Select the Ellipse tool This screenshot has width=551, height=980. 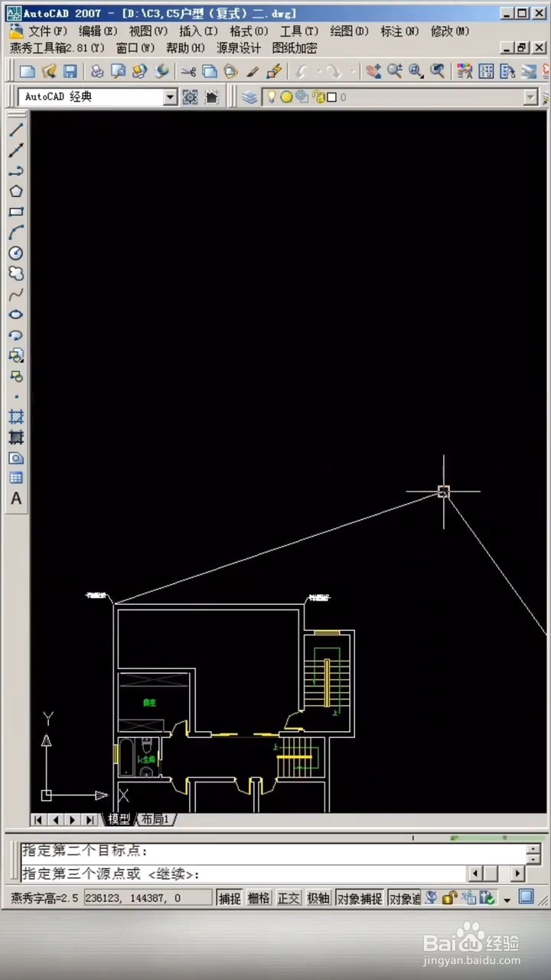pos(16,315)
